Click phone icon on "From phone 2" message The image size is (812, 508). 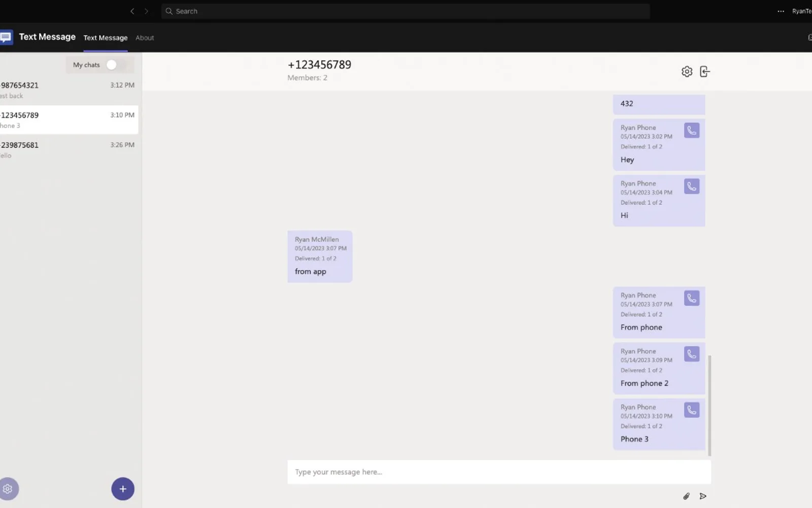coord(692,354)
